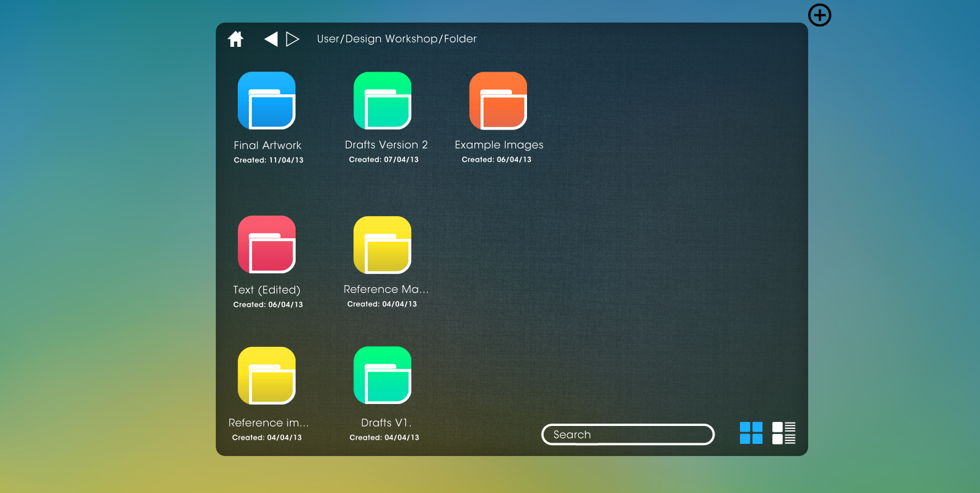The width and height of the screenshot is (980, 493).
Task: Open the blue Final Artwork folder
Action: click(267, 101)
